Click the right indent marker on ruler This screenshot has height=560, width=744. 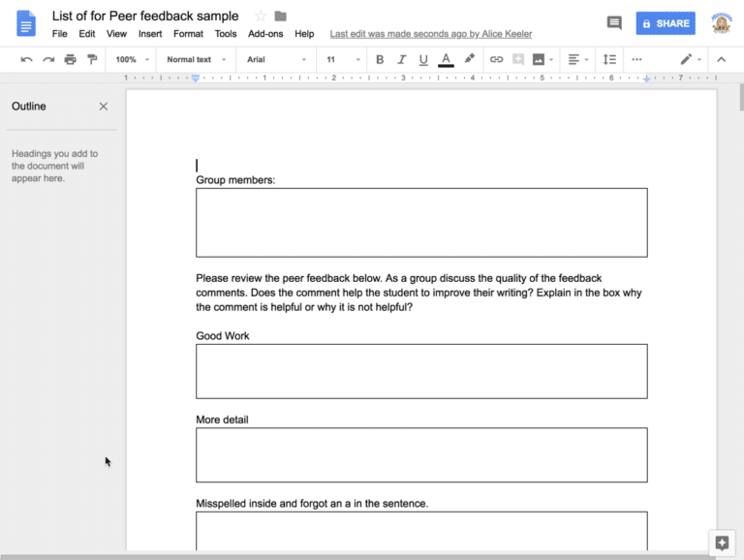[646, 78]
